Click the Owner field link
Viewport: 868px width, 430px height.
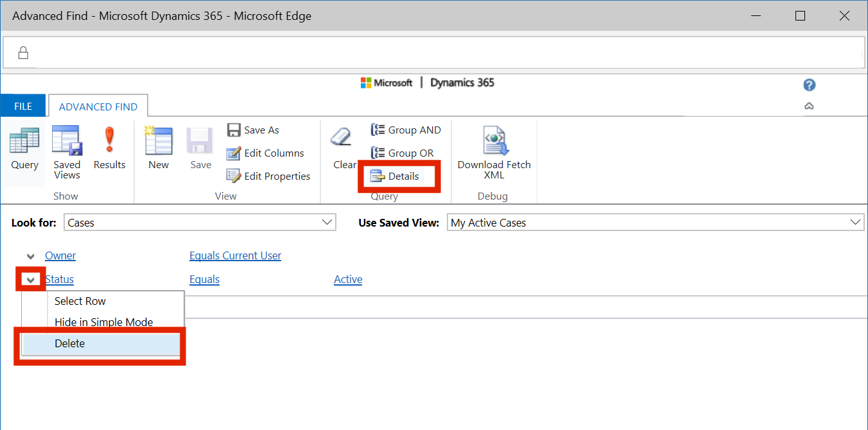[x=60, y=255]
